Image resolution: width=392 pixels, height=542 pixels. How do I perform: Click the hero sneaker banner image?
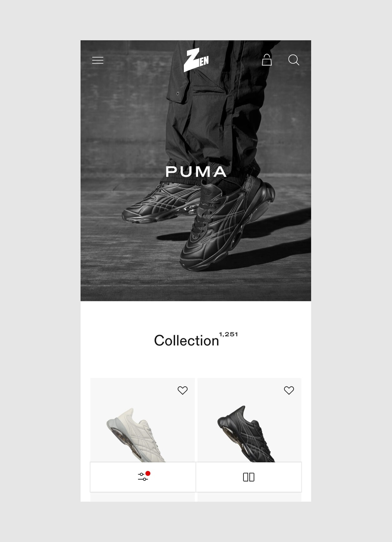(x=196, y=171)
